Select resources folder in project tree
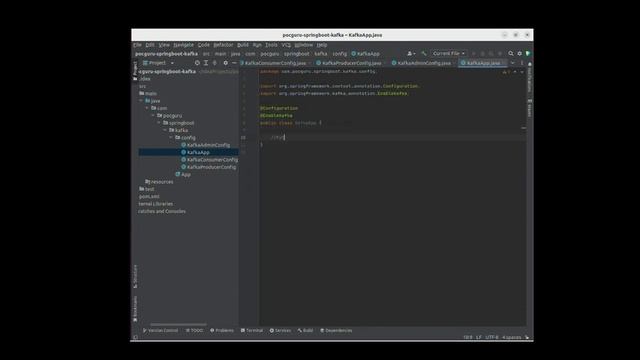Image resolution: width=640 pixels, height=360 pixels. 159,182
